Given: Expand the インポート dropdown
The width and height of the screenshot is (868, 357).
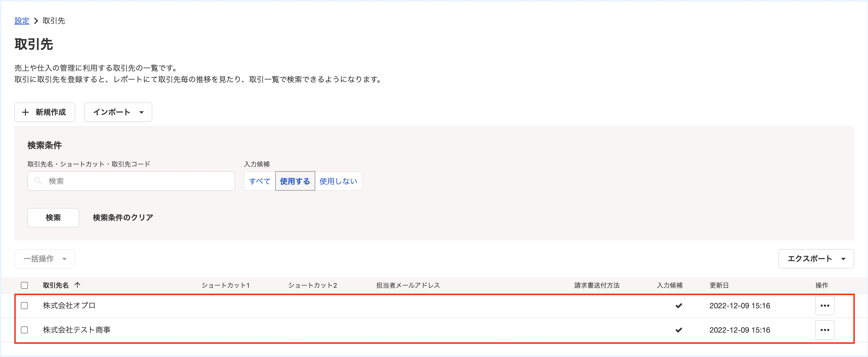Looking at the screenshot, I should [118, 112].
